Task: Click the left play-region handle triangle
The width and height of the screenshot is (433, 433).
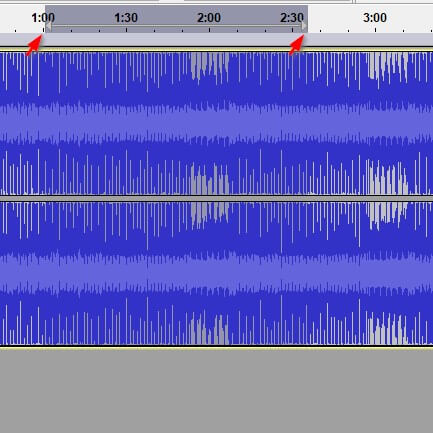Action: tap(49, 26)
